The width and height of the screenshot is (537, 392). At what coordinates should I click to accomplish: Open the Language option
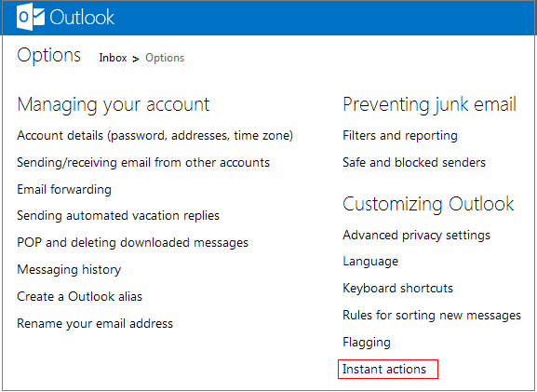(x=370, y=262)
